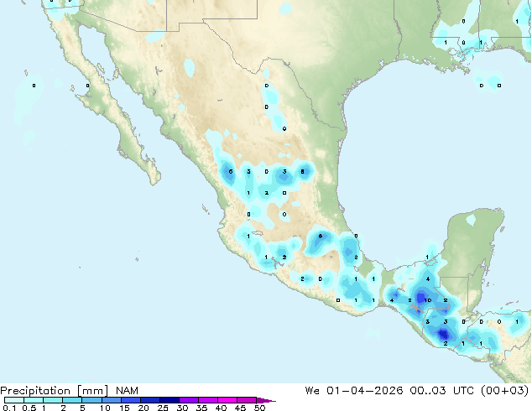Screen dimensions: 532x411
Task: Click the "10" precipitation value on the map
Action: tap(428, 300)
